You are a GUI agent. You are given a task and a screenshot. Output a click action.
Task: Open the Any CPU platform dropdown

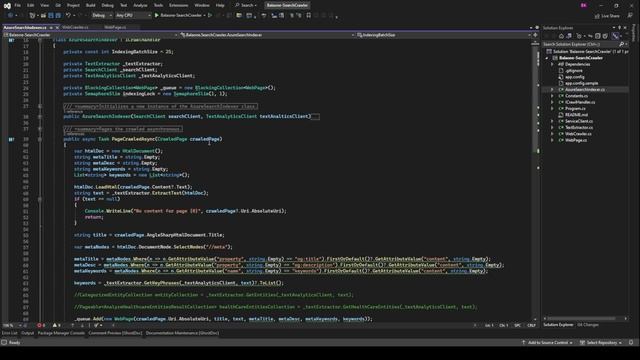click(133, 16)
